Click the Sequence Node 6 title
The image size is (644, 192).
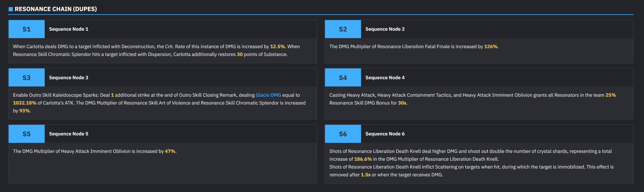[x=385, y=134]
